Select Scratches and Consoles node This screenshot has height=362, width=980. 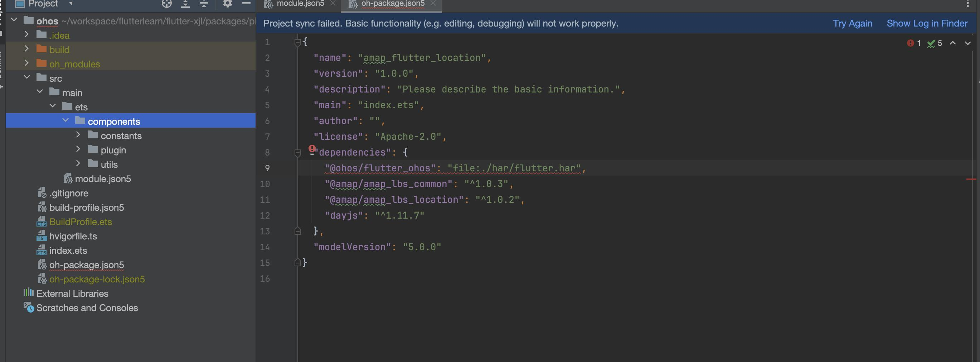[87, 308]
